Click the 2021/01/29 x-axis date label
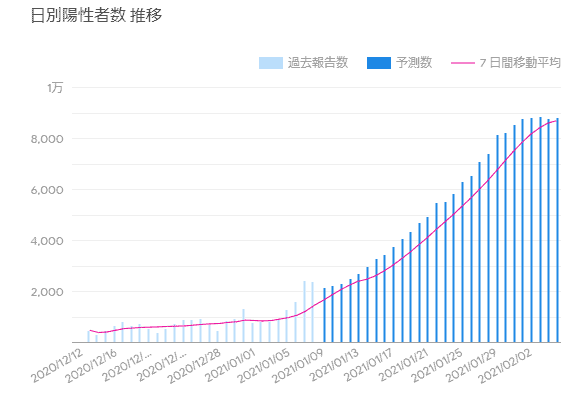Image resolution: width=578 pixels, height=398 pixels. click(x=471, y=366)
